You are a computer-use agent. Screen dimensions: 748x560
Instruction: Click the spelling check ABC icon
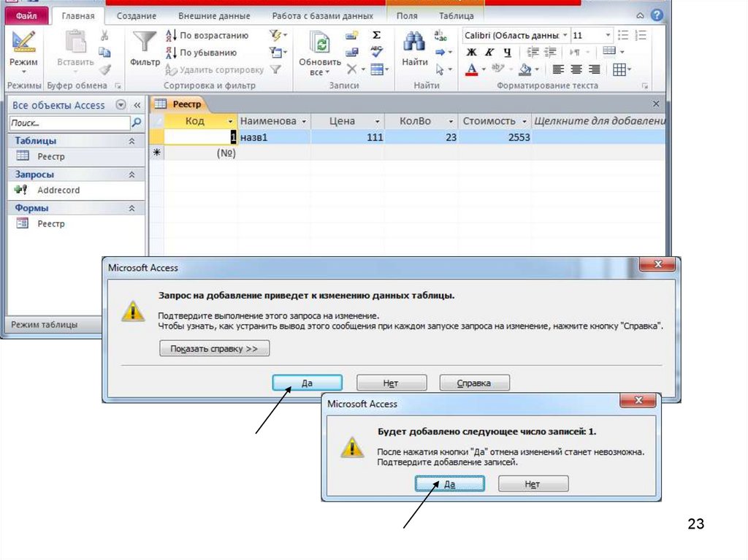tap(376, 52)
